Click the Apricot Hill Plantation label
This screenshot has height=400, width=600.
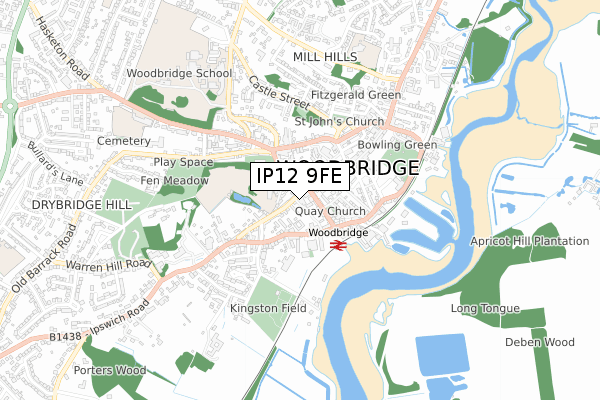click(530, 241)
